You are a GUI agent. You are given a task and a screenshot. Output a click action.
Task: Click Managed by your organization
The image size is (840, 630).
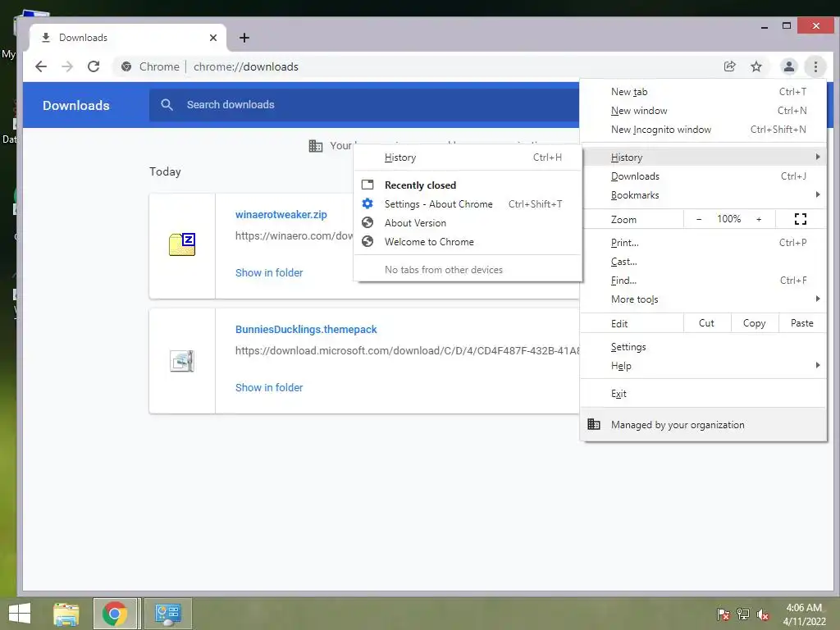pyautogui.click(x=703, y=424)
